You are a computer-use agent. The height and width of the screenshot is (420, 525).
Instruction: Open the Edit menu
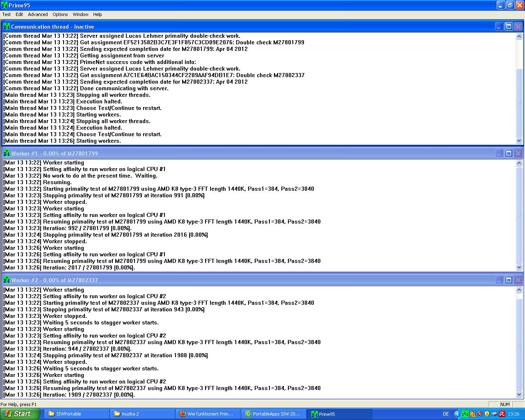19,14
